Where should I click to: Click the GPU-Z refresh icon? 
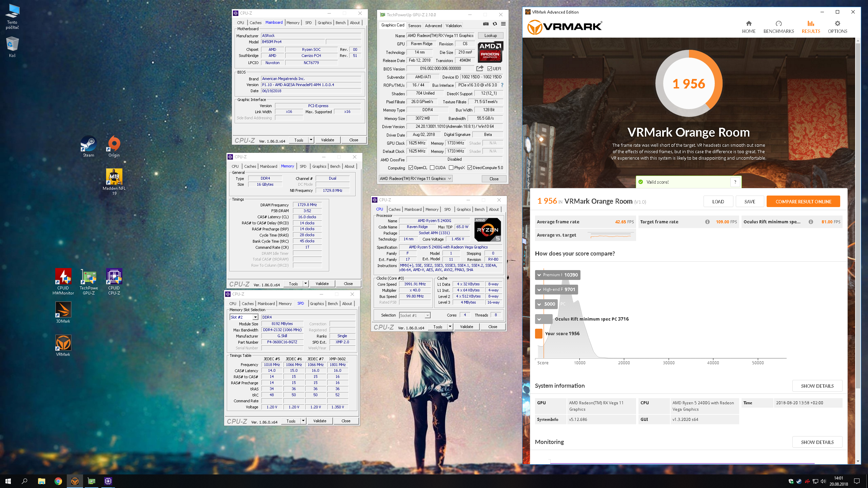(x=495, y=24)
